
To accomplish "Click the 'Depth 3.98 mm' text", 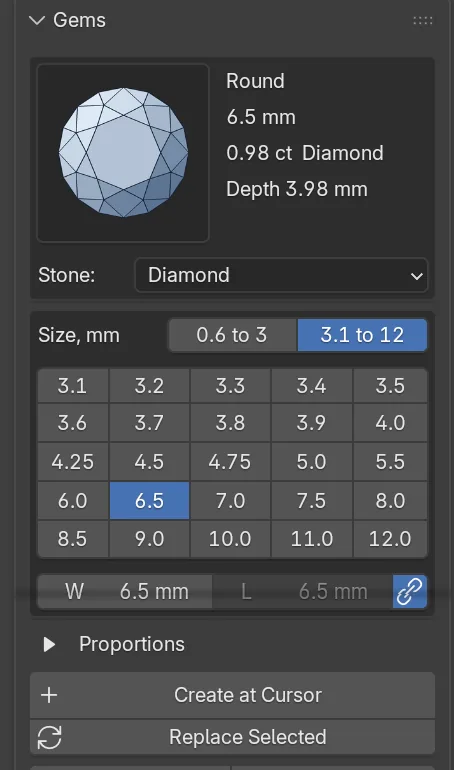I will (296, 189).
